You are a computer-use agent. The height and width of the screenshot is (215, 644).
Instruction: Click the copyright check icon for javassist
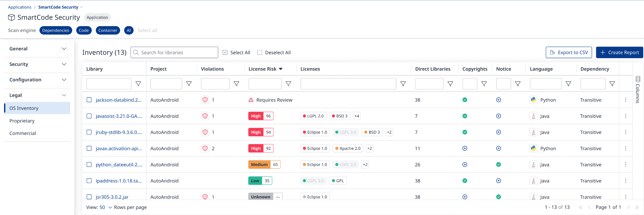click(465, 116)
